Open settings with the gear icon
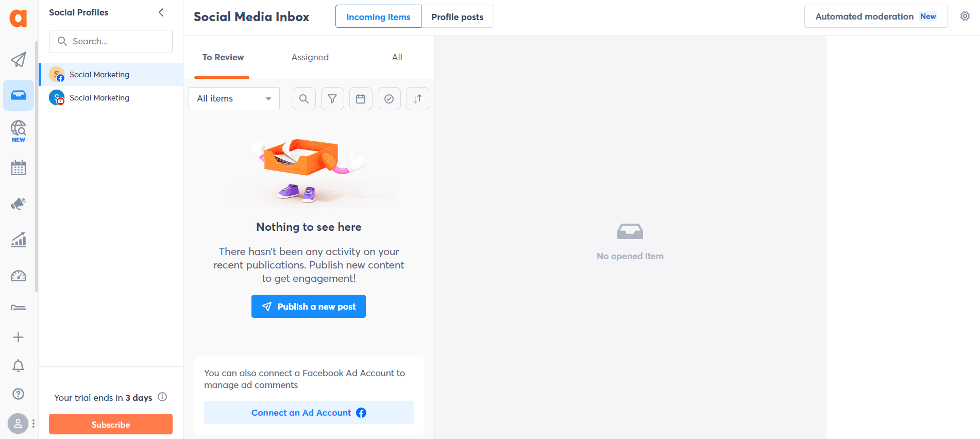Image resolution: width=980 pixels, height=439 pixels. [x=965, y=16]
